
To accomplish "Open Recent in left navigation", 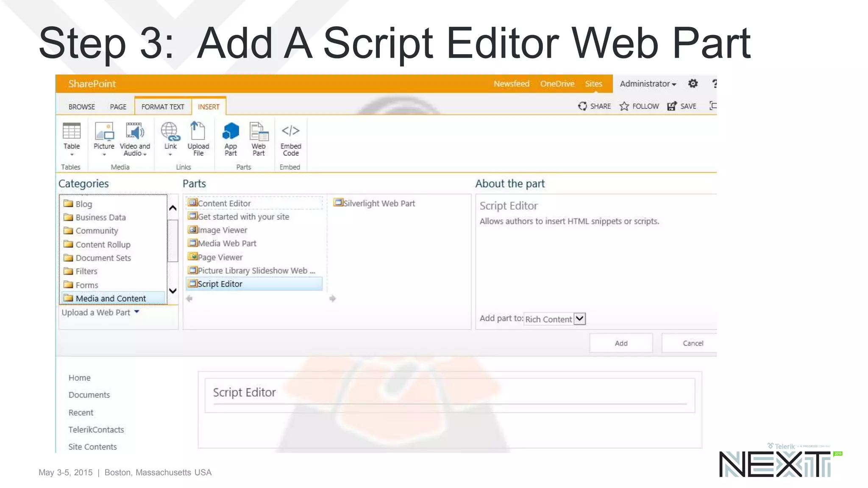I will (81, 413).
